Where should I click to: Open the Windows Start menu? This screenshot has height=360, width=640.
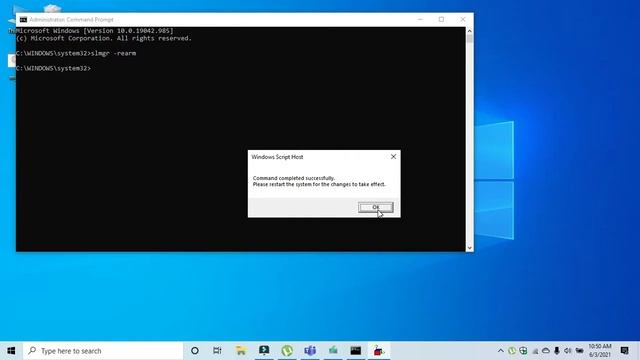pos(11,351)
